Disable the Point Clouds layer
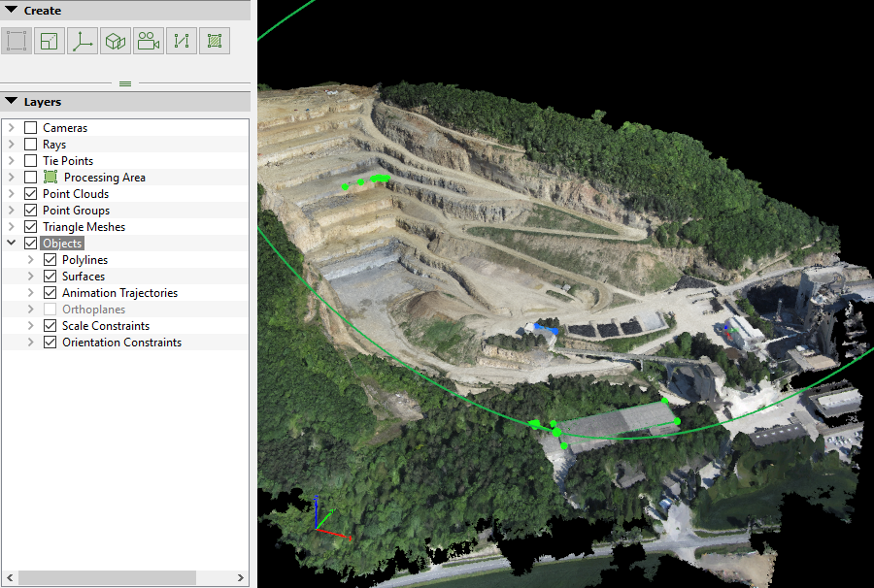This screenshot has width=874, height=588. point(30,193)
